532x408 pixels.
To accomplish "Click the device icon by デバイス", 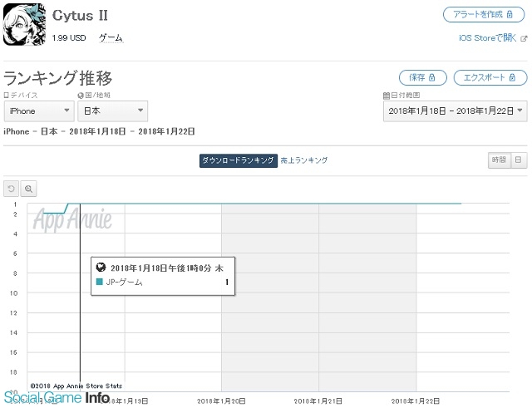I will pos(6,96).
